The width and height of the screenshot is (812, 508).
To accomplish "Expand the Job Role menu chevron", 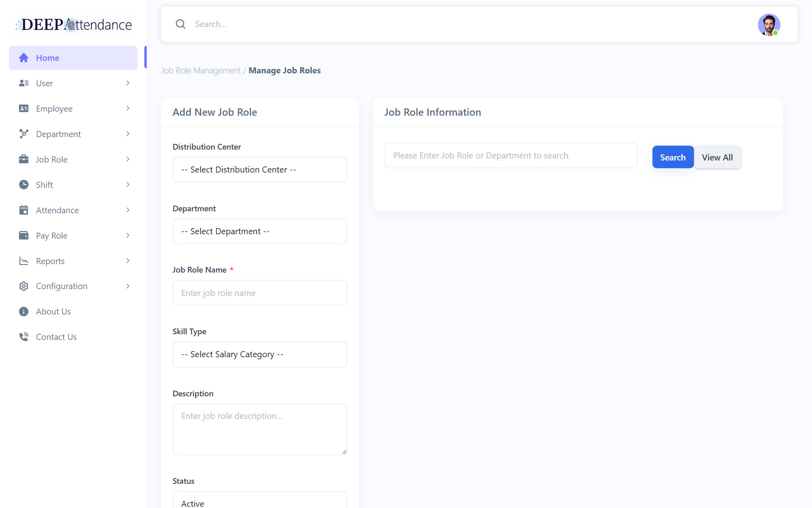I will (x=128, y=159).
